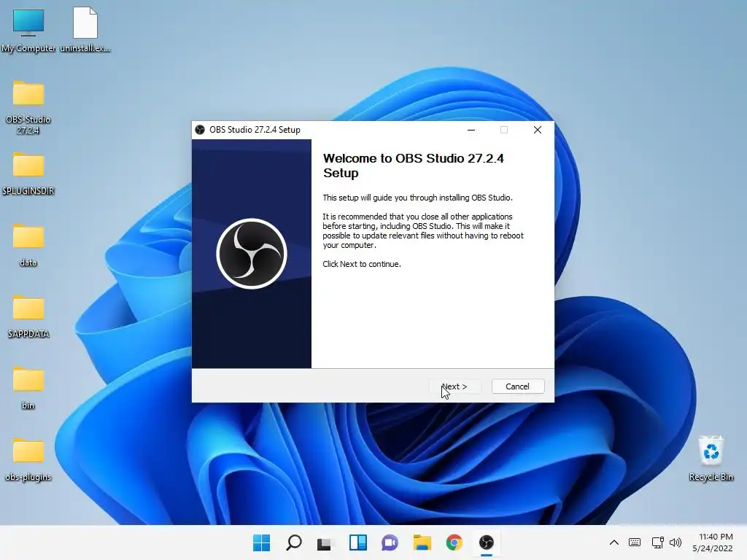Click the 'Click Next to continue.' text
The height and width of the screenshot is (560, 747).
tap(362, 264)
